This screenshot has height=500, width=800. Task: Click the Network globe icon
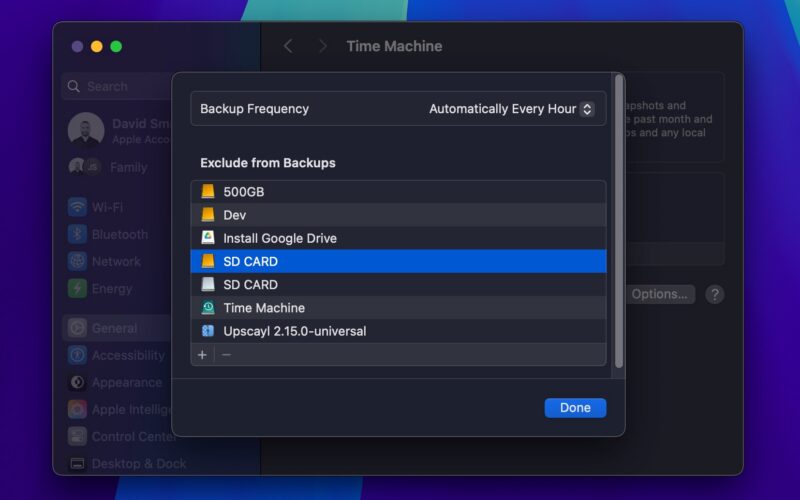[78, 261]
